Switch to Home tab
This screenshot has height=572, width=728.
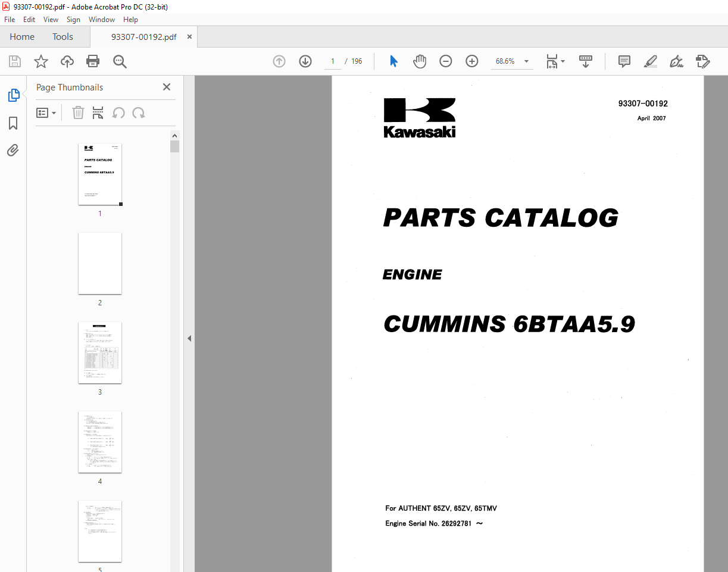pyautogui.click(x=22, y=37)
